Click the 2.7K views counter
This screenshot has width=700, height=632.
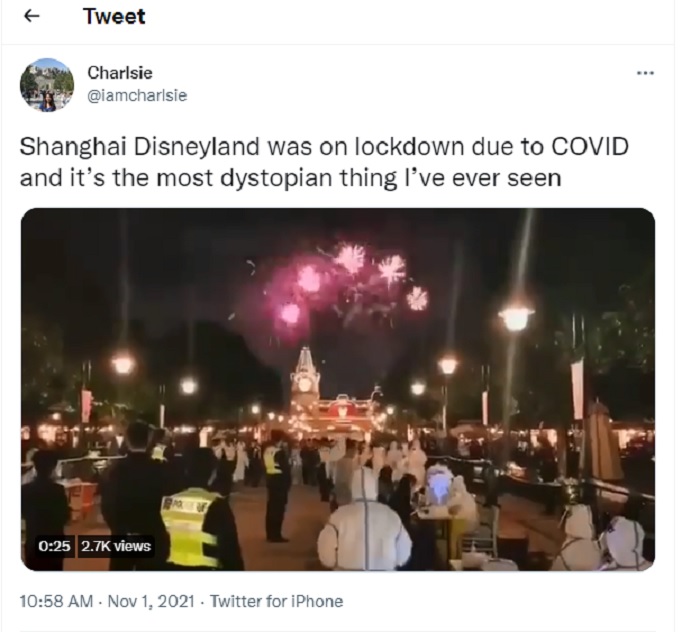coord(116,546)
